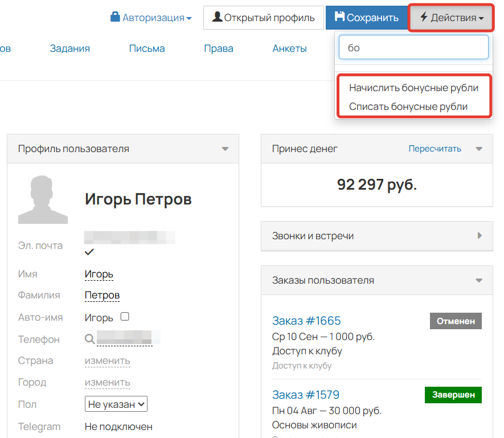This screenshot has width=504, height=438.
Task: Click the email verified checkmark icon
Action: [x=89, y=252]
